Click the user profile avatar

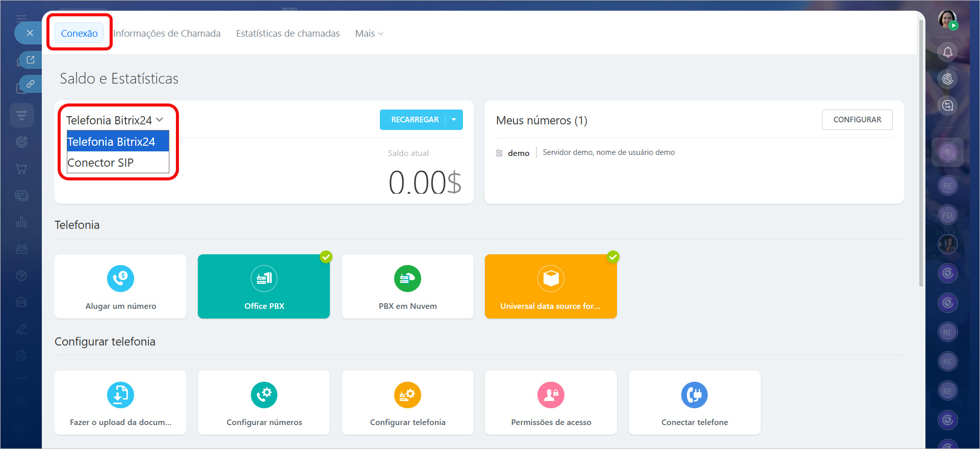click(x=947, y=19)
